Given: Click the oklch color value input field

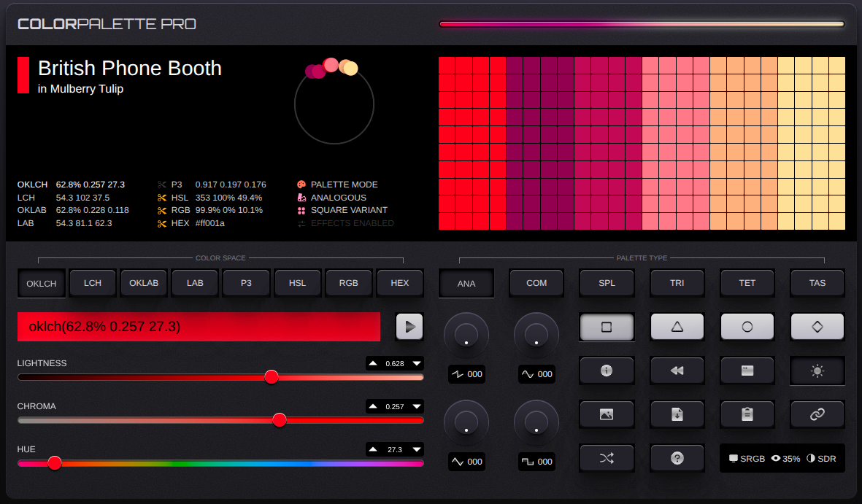Looking at the screenshot, I should click(199, 327).
